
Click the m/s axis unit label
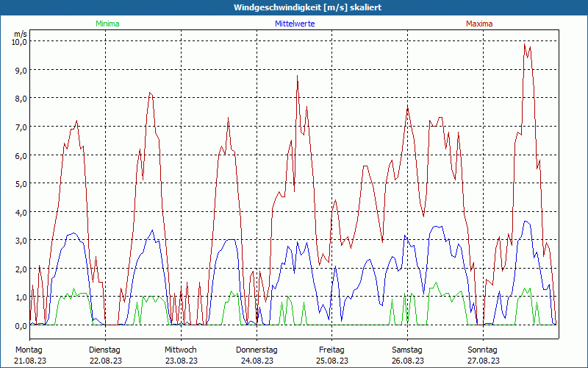pos(21,34)
